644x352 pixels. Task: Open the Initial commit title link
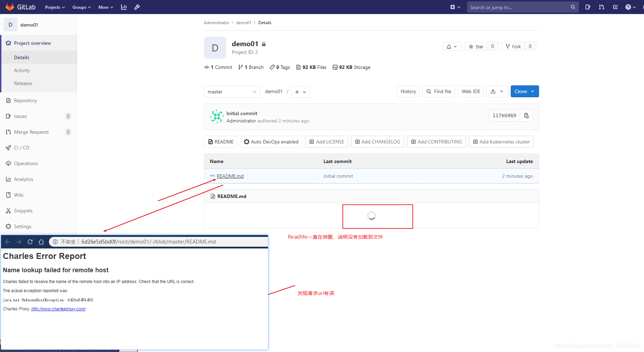(242, 113)
